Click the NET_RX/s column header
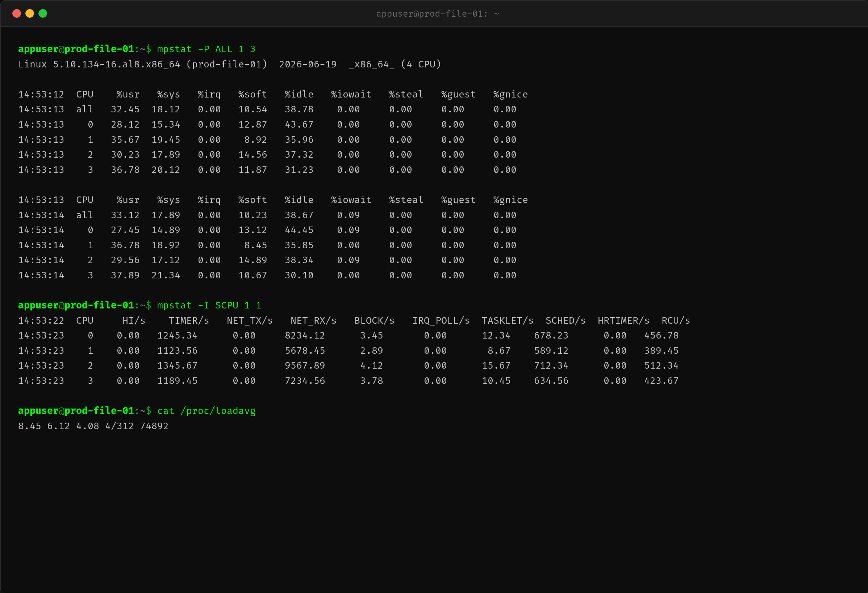The image size is (868, 593). coord(313,320)
